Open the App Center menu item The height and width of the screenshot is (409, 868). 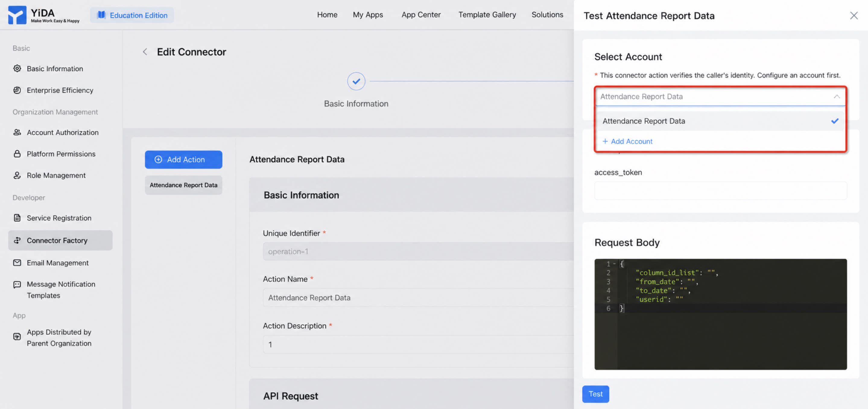click(421, 15)
